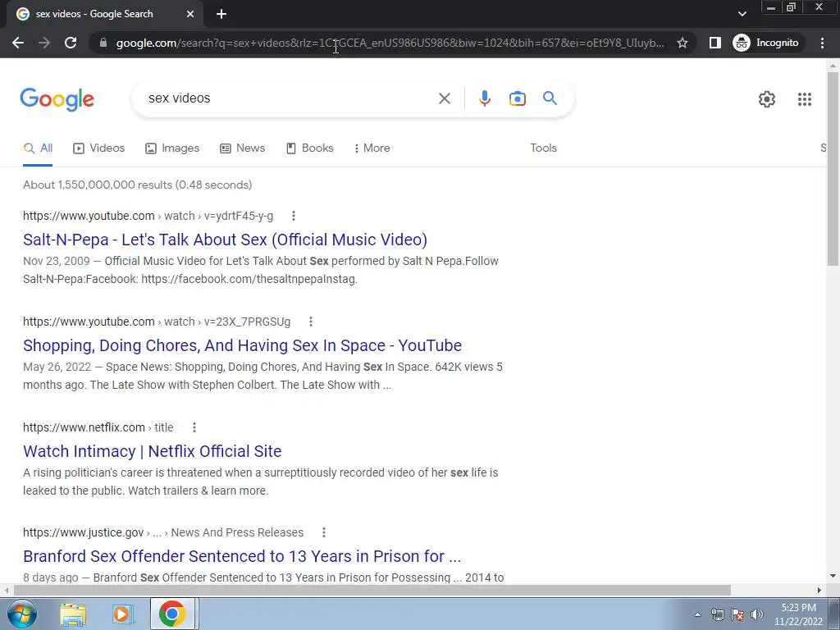The width and height of the screenshot is (840, 630).
Task: Open the Watch Intimacy Netflix link
Action: pyautogui.click(x=152, y=451)
